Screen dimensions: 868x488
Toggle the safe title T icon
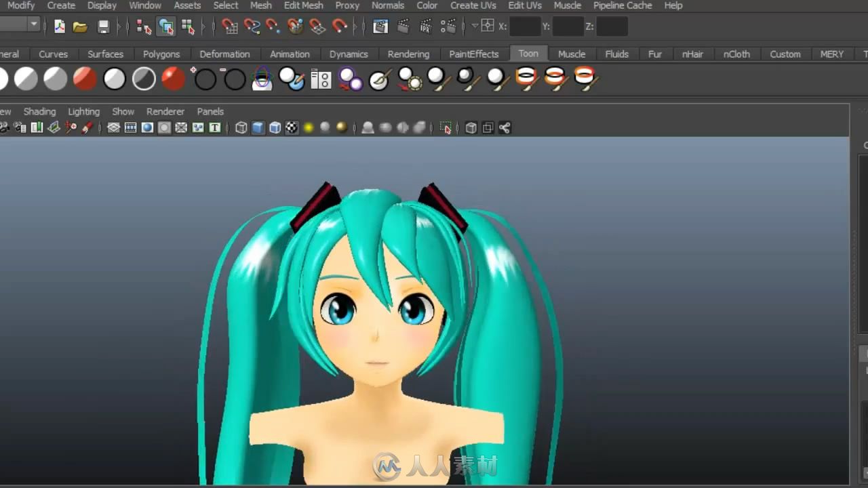pos(215,128)
